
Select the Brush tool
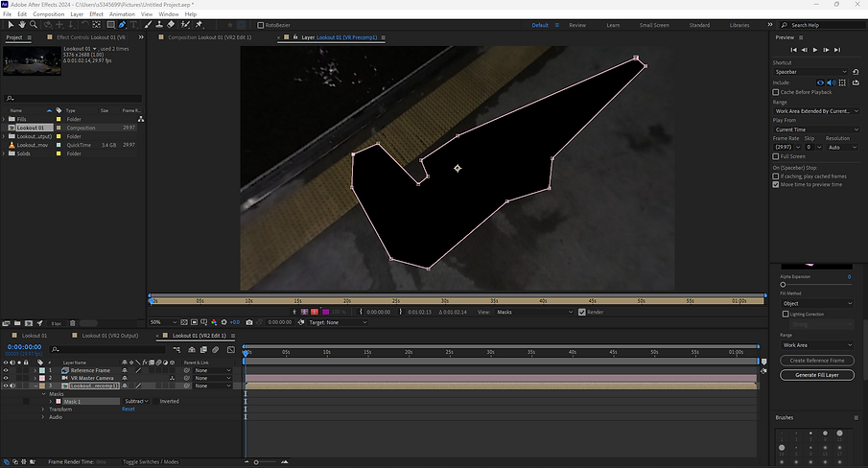pyautogui.click(x=148, y=24)
